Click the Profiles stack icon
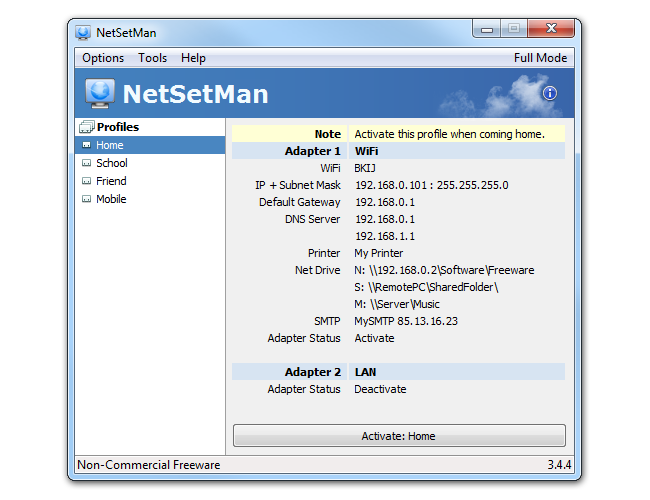The width and height of the screenshot is (650, 500). 87,127
